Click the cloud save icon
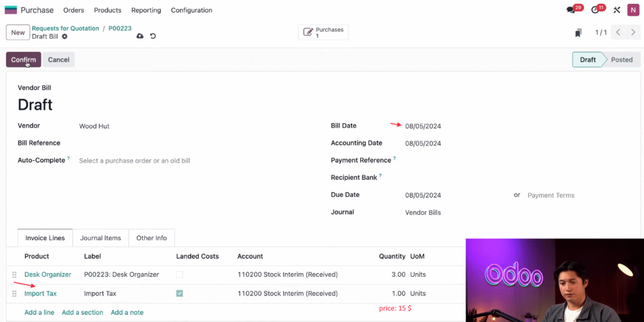 (x=140, y=36)
